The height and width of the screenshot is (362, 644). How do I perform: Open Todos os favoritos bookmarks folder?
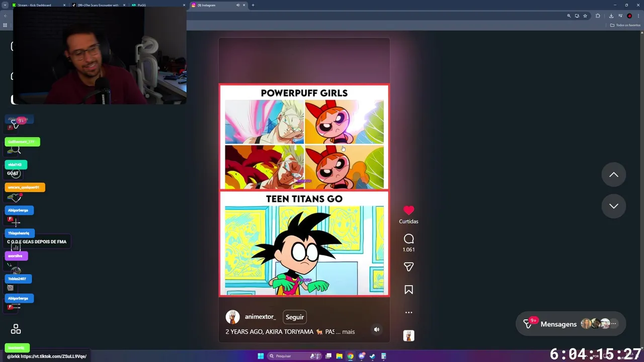[x=625, y=25]
